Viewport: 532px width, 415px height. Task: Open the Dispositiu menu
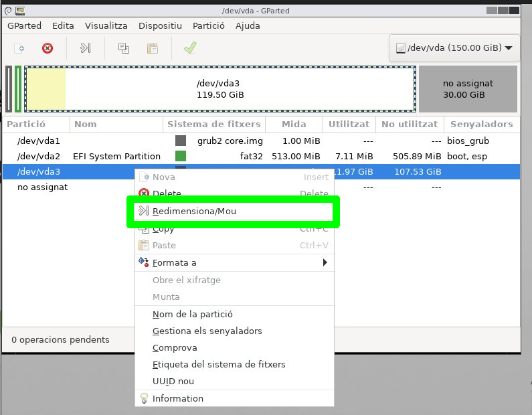160,25
